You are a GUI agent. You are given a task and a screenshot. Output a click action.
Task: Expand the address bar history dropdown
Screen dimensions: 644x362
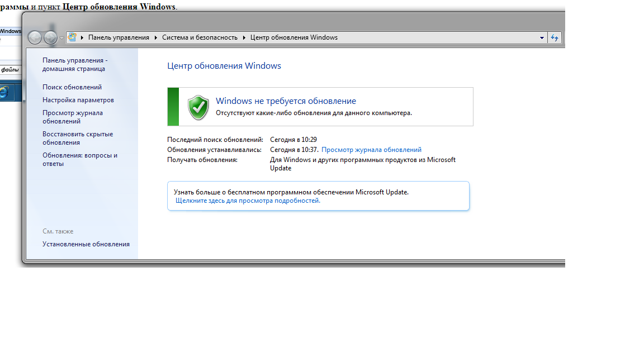[542, 37]
